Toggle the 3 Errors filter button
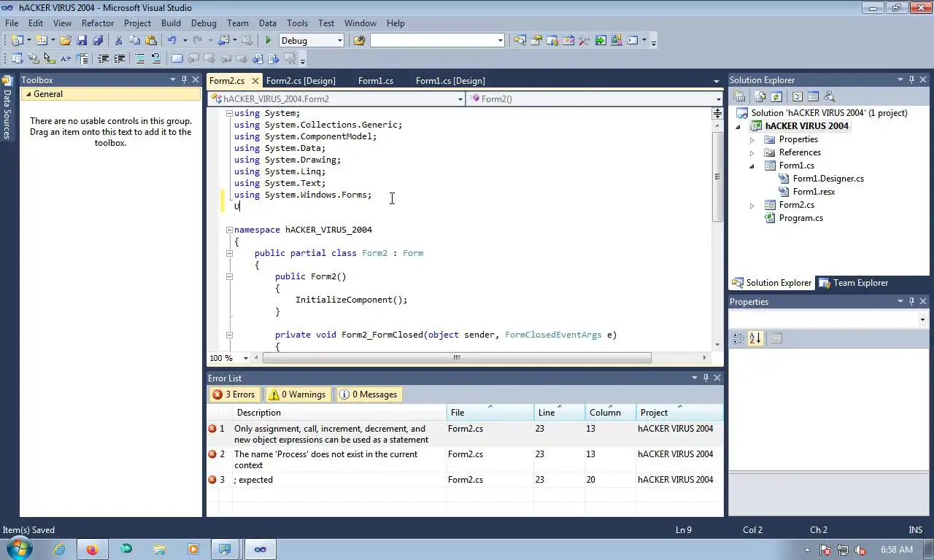 233,394
